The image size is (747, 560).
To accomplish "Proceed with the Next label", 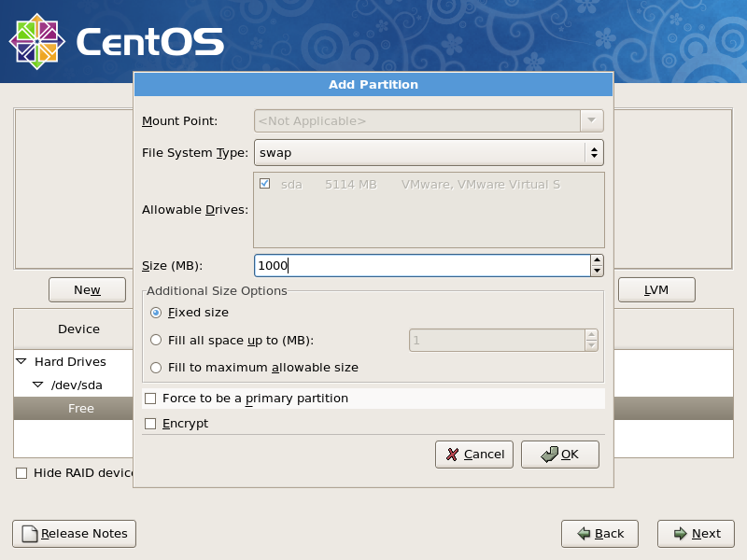I will pyautogui.click(x=706, y=534).
